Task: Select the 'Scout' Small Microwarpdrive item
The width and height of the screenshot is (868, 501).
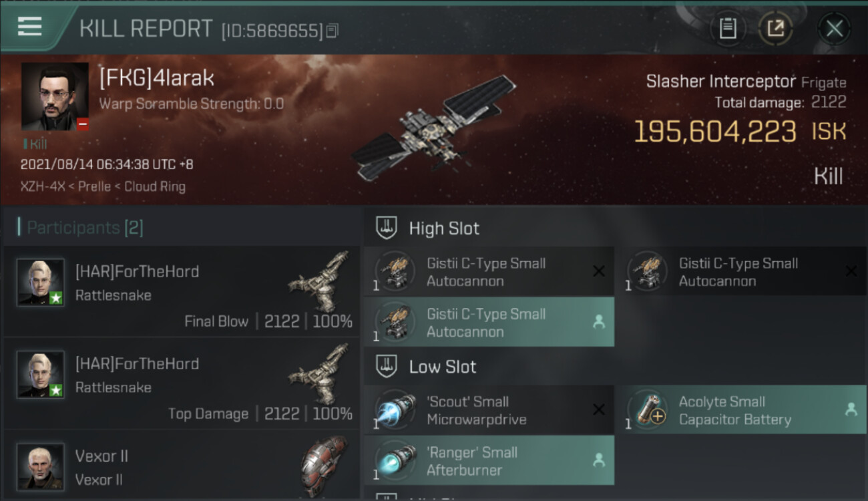Action: pos(489,409)
